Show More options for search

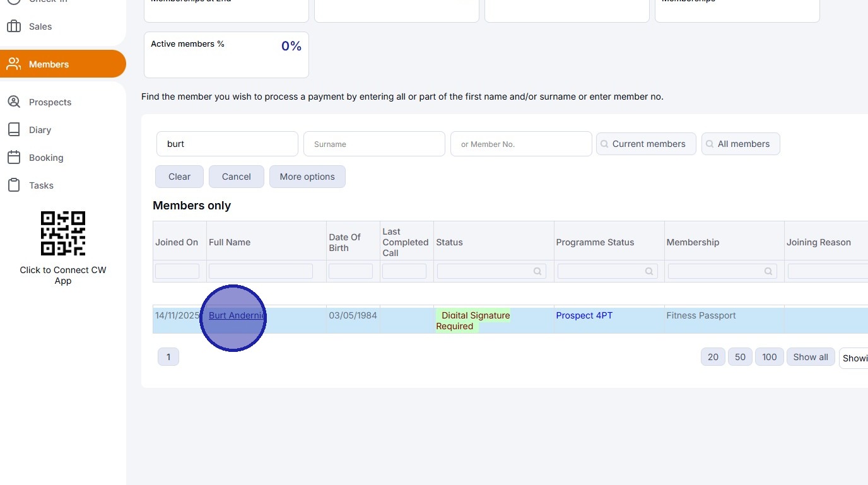coord(307,177)
